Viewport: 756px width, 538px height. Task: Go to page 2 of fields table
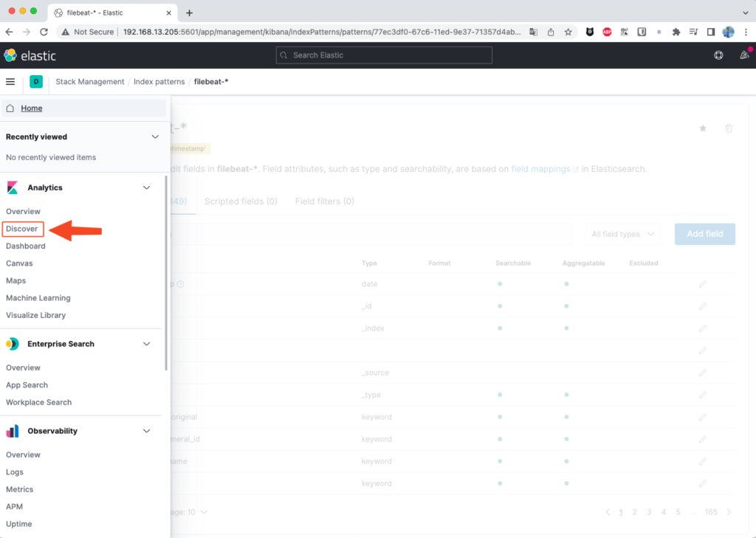pyautogui.click(x=634, y=512)
